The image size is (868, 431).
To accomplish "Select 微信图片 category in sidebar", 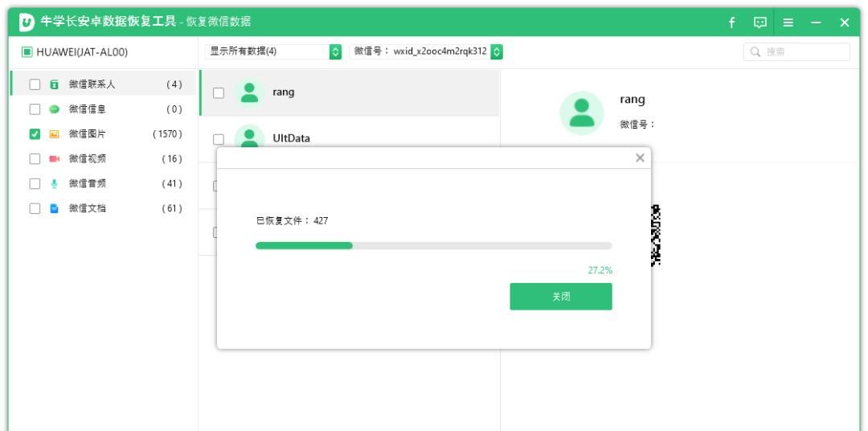I will (x=103, y=134).
